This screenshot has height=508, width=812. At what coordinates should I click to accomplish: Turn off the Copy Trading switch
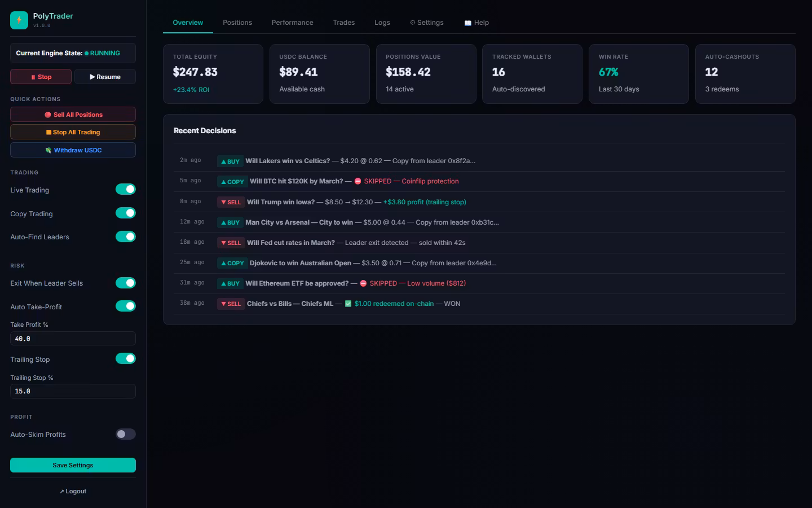click(126, 213)
